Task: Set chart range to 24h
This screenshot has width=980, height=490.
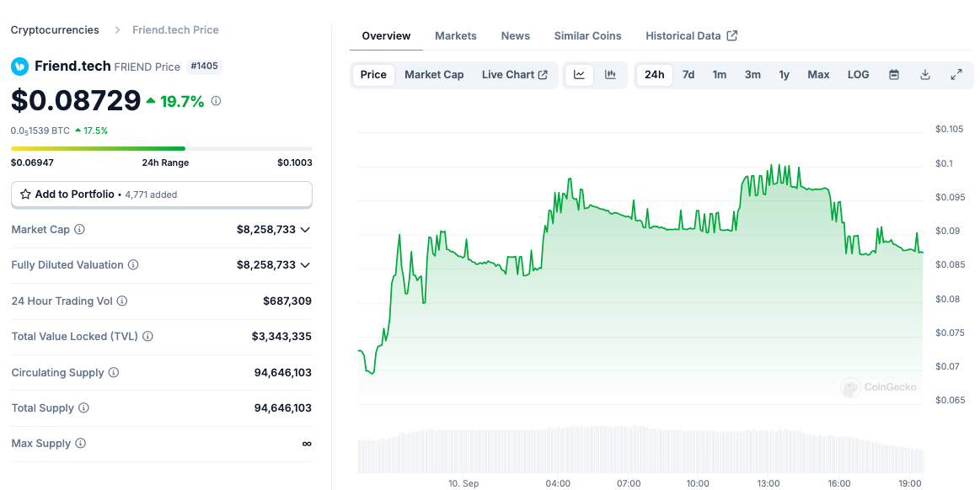Action: [x=655, y=75]
